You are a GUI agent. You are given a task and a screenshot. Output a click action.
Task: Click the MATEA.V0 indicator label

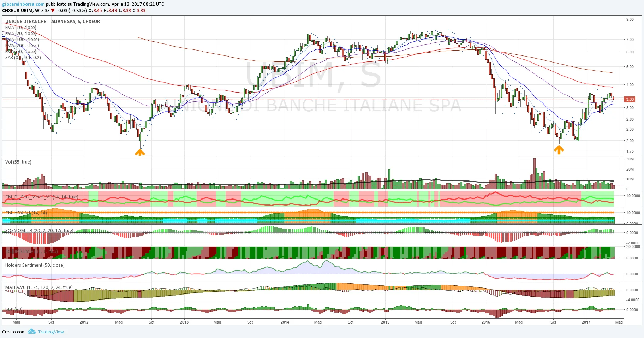click(x=39, y=287)
